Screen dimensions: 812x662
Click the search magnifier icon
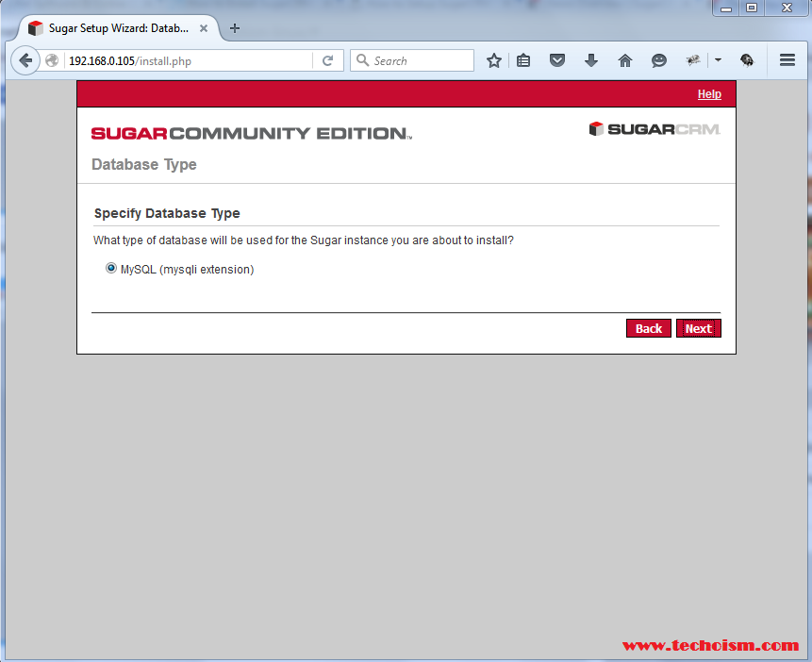[362, 60]
